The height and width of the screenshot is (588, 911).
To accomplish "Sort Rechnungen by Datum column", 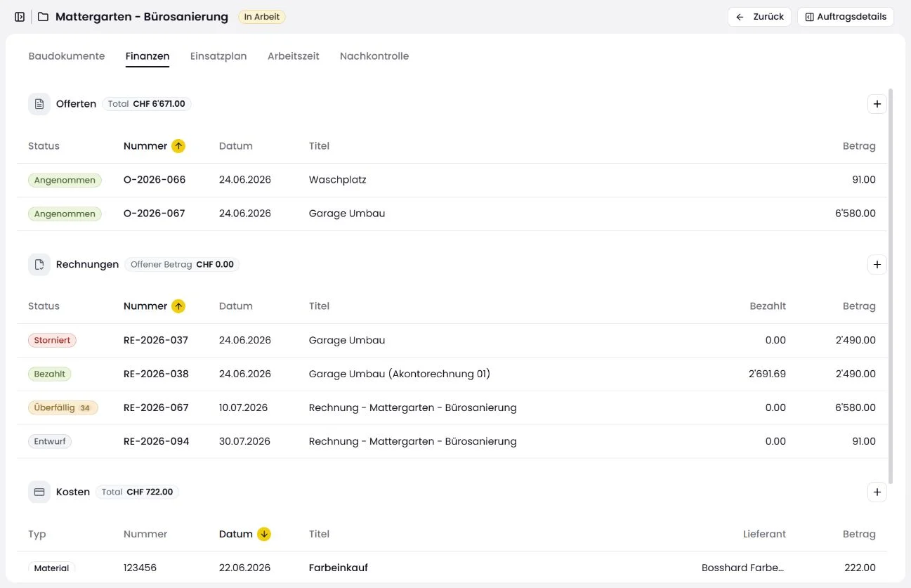I will pos(236,306).
